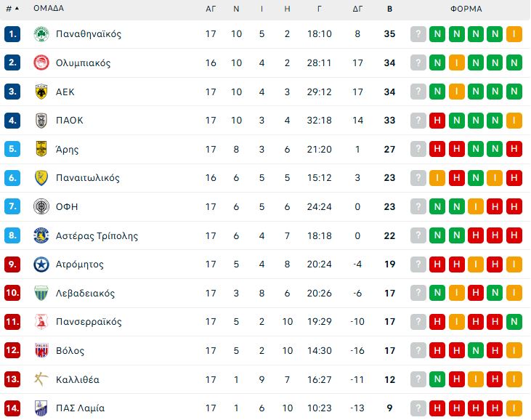Click the Βόλος club badge

click(x=41, y=350)
